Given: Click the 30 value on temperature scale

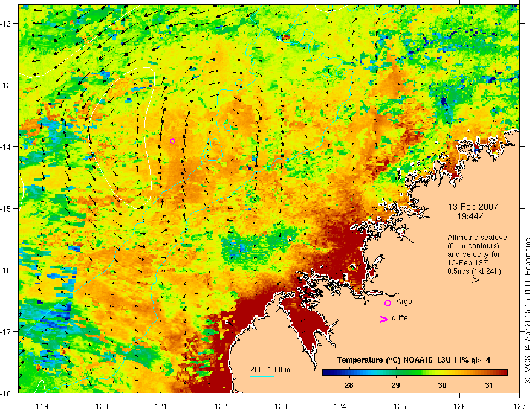Looking at the screenshot, I should point(442,385).
